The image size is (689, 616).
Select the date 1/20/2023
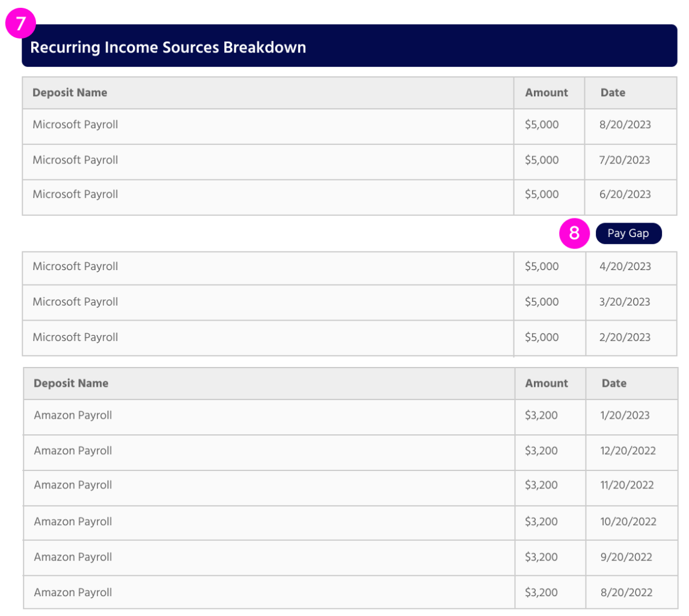coord(625,416)
